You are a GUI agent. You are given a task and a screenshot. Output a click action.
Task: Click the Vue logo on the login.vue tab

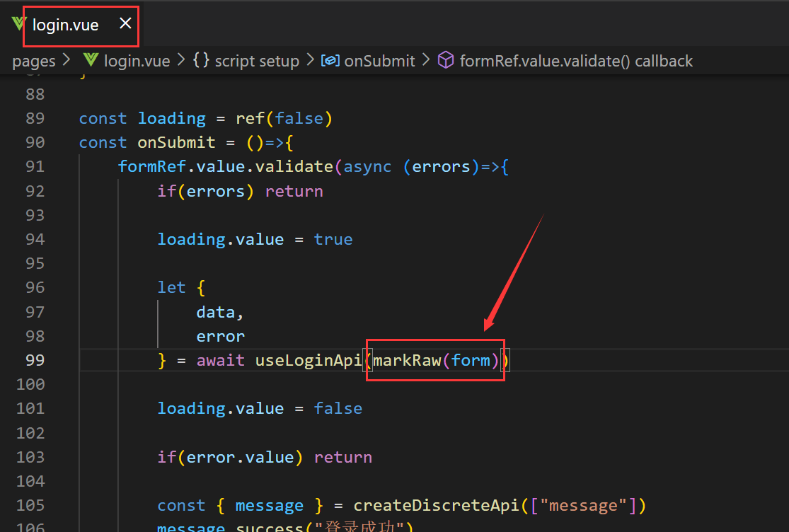click(x=18, y=24)
